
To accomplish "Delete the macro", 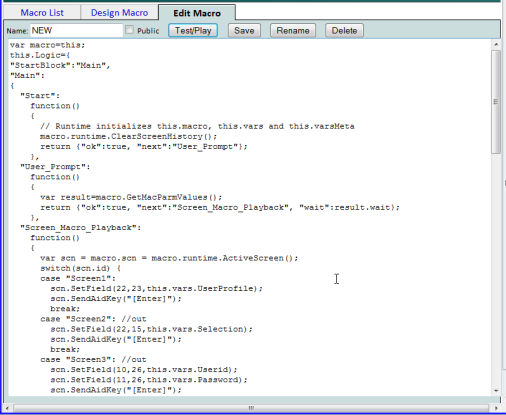I will coord(344,31).
